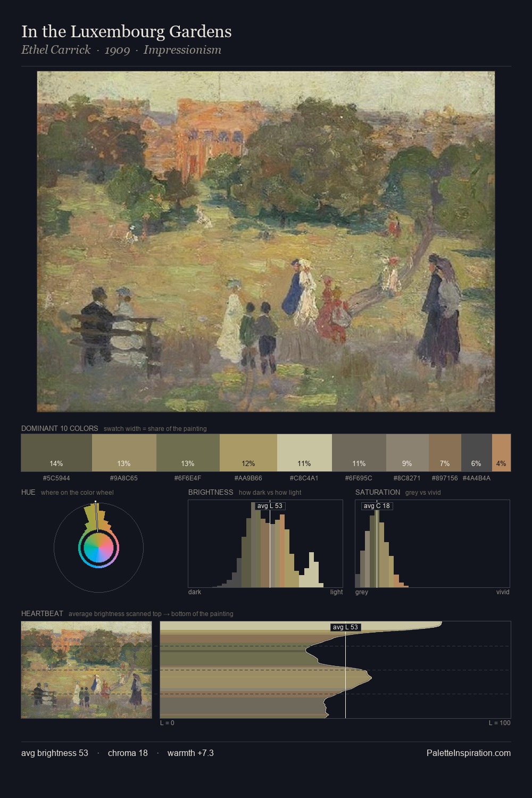This screenshot has width=532, height=798.
Task: Click the artist name 'Ethel Carrick'
Action: tap(56, 50)
